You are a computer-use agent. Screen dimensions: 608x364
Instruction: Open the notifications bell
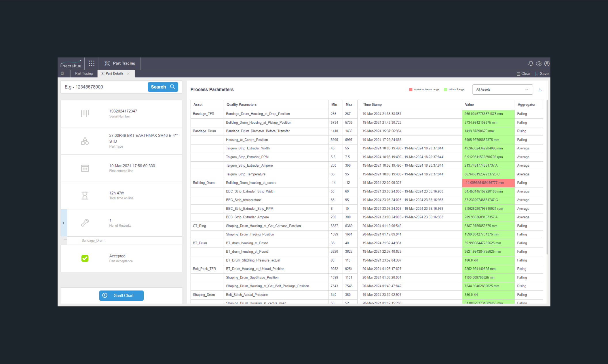point(531,64)
